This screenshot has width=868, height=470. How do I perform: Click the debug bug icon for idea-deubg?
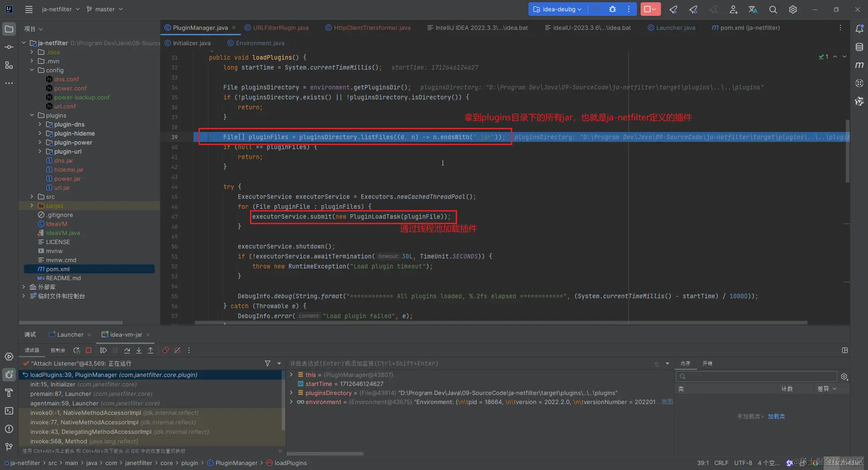[613, 9]
